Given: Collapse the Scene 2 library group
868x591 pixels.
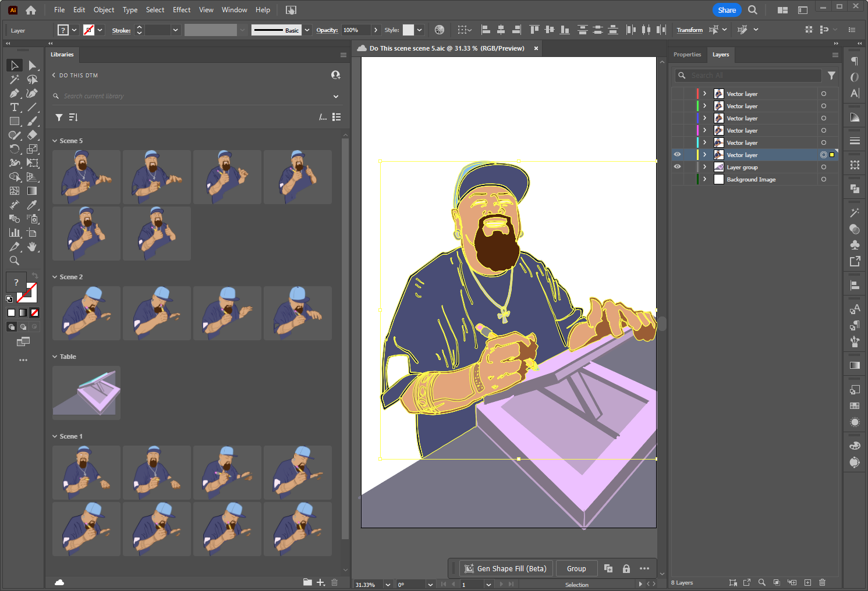Looking at the screenshot, I should 55,277.
